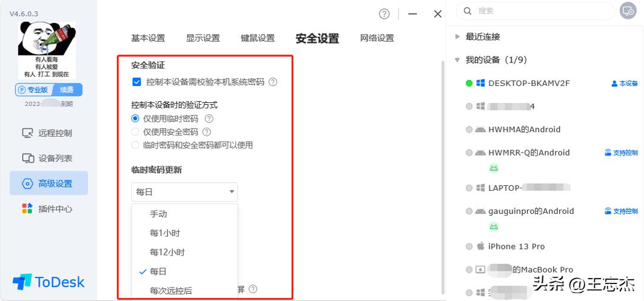Viewport: 644px width, 301px height.
Task: Select 临时密码和安全密码都可以使用 radio button
Action: [135, 145]
